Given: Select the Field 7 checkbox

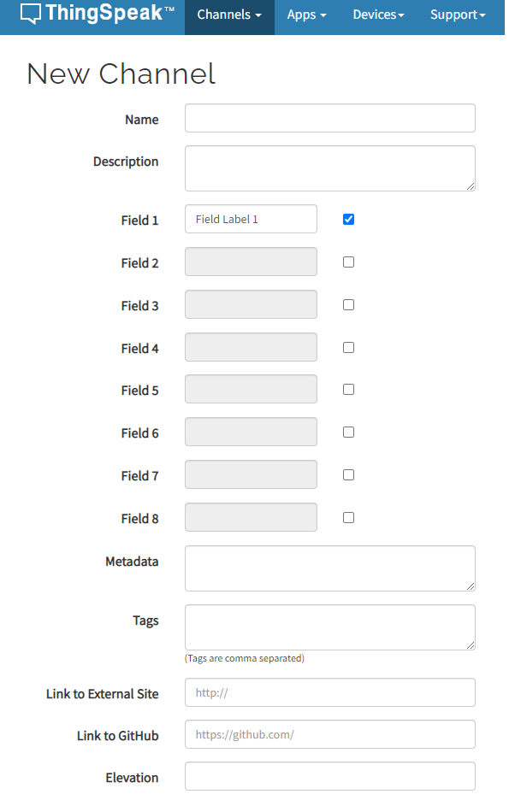Looking at the screenshot, I should (348, 475).
